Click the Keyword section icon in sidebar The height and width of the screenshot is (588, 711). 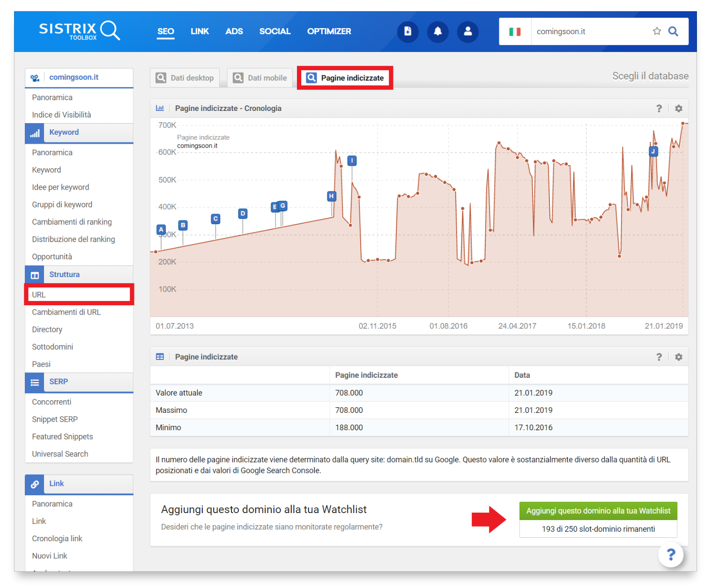pos(35,133)
